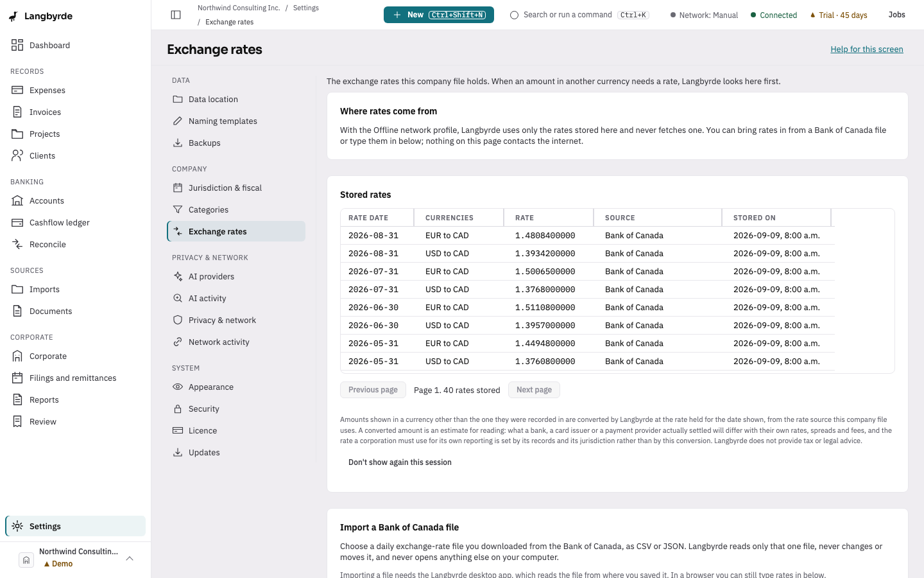Open Updates settings
The image size is (924, 578).
[x=236, y=453]
